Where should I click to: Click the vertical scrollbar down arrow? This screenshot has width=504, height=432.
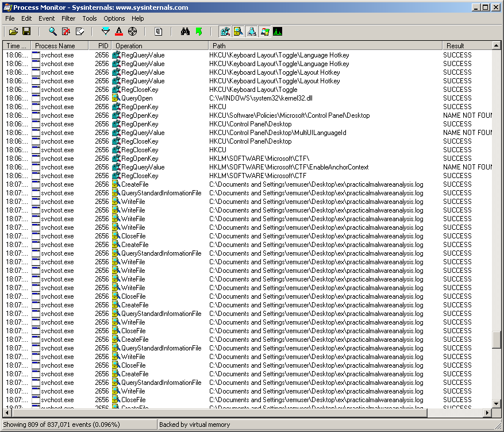pos(496,404)
